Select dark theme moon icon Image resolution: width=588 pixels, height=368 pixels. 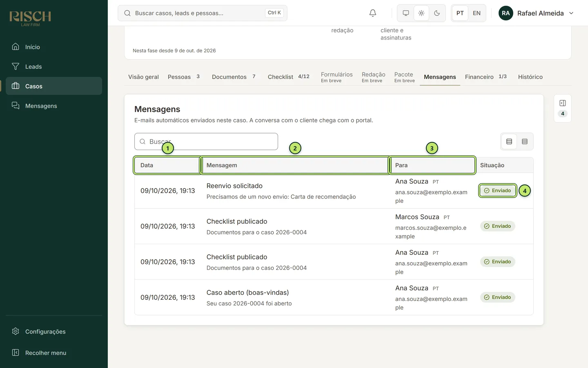click(x=437, y=13)
